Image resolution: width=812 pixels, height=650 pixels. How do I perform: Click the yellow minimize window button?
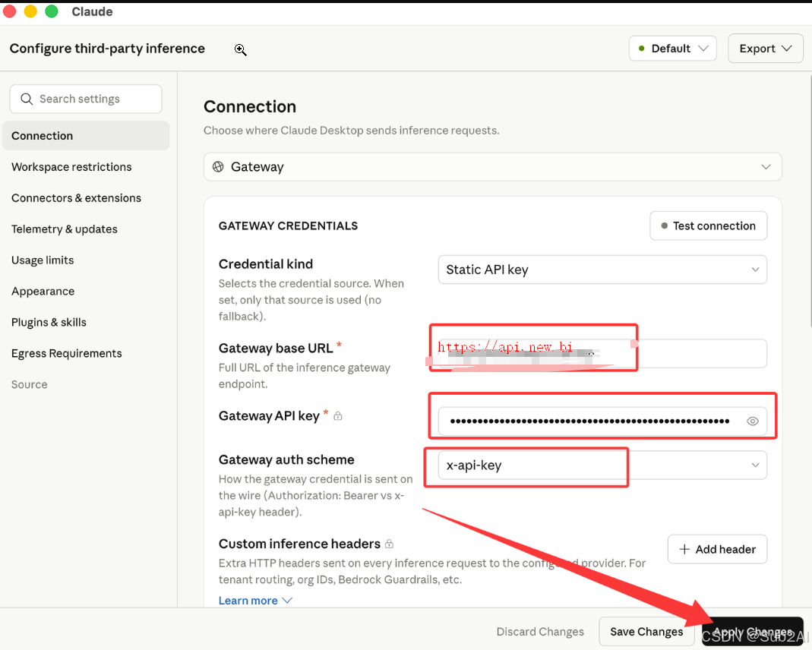(30, 11)
